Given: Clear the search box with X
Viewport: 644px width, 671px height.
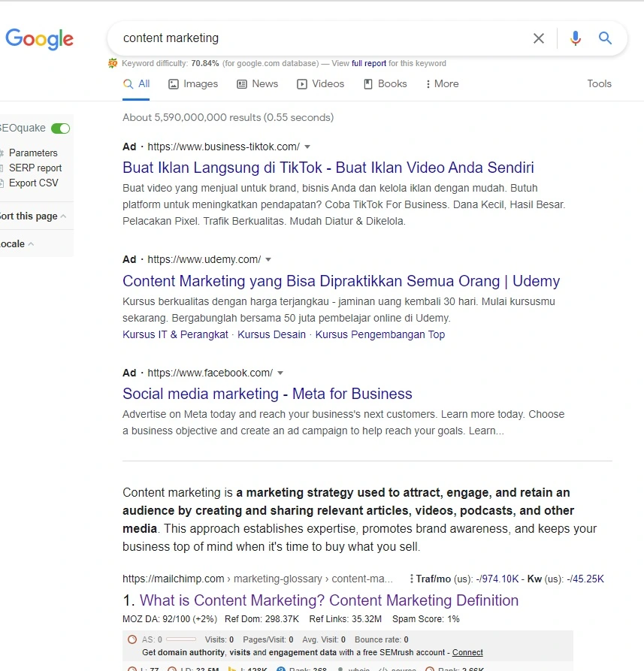Looking at the screenshot, I should coord(539,38).
